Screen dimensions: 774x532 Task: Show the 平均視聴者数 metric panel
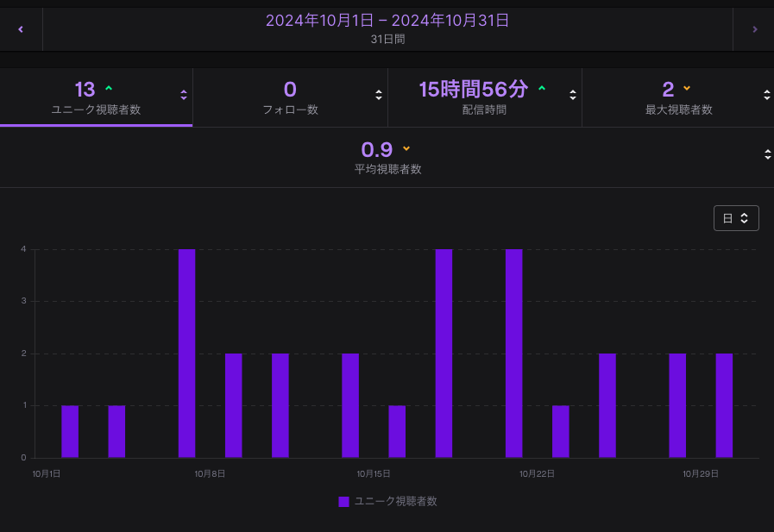tap(387, 157)
